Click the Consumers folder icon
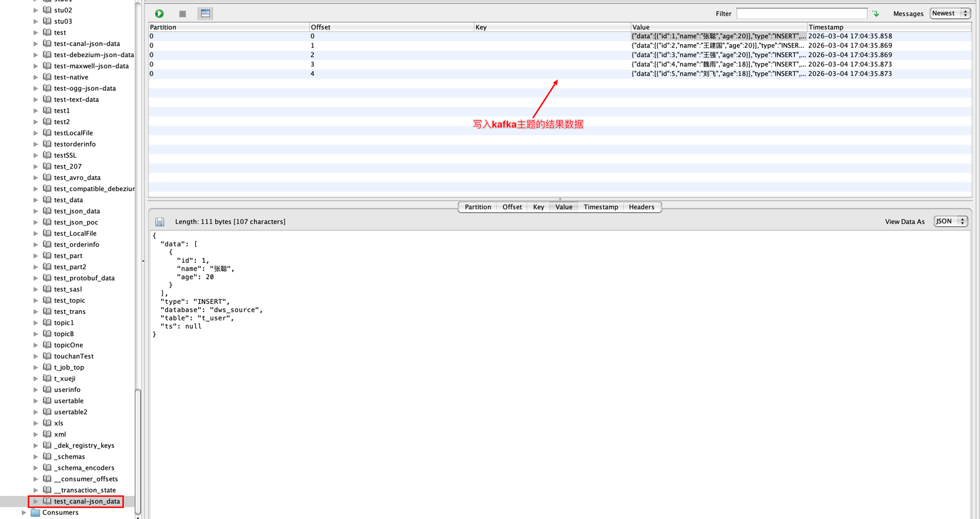980x519 pixels. (35, 513)
